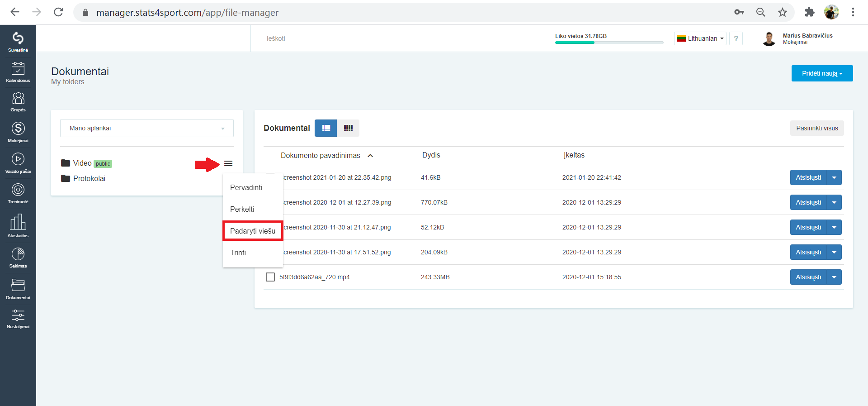This screenshot has width=868, height=406.
Task: Open Video folder hamburger menu
Action: pyautogui.click(x=228, y=163)
